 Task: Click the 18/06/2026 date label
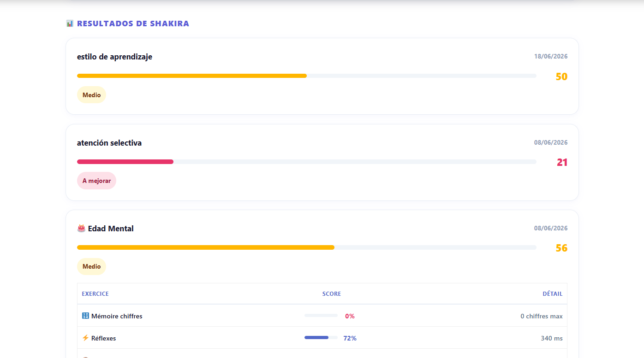coord(551,57)
